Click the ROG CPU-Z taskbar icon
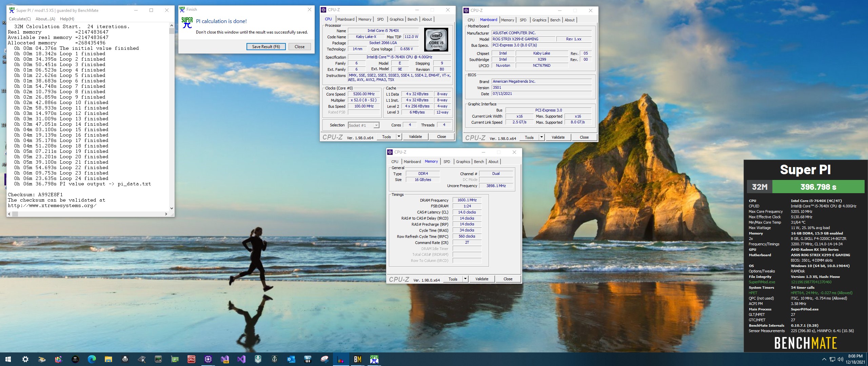Screen dimensions: 868x366 (192, 359)
